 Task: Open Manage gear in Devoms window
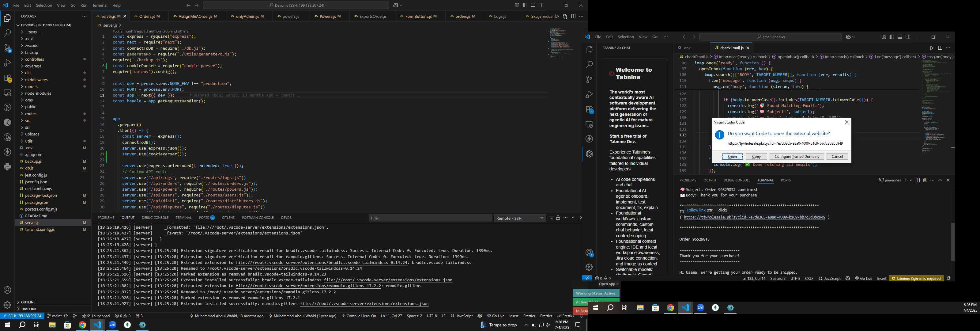tap(7, 305)
